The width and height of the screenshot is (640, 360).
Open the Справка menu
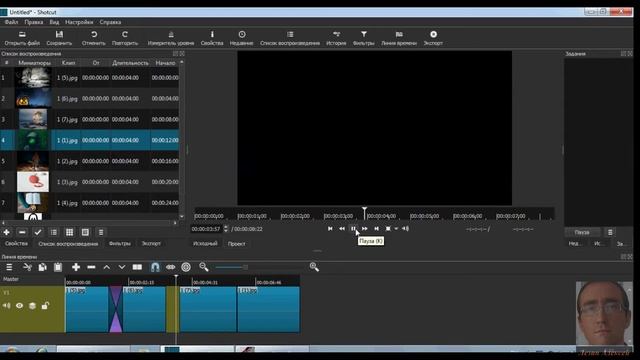pos(110,22)
